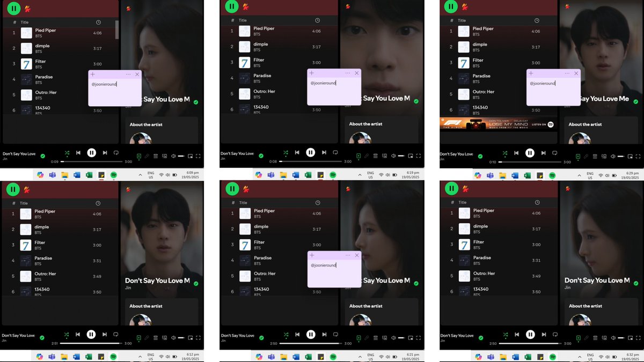This screenshot has height=362, width=644.
Task: Open Sticky Notes from the 6:29 pm taskbar
Action: tap(540, 175)
